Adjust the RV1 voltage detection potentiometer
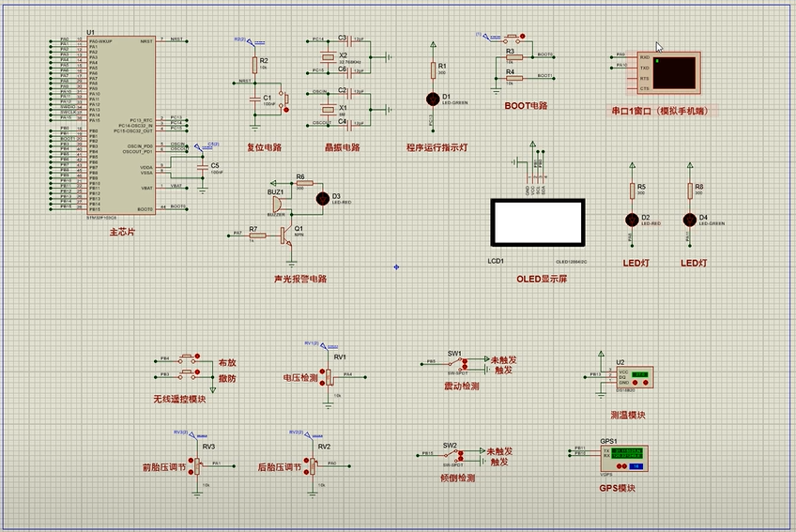Screen dimensions: 796x532 click(x=329, y=376)
